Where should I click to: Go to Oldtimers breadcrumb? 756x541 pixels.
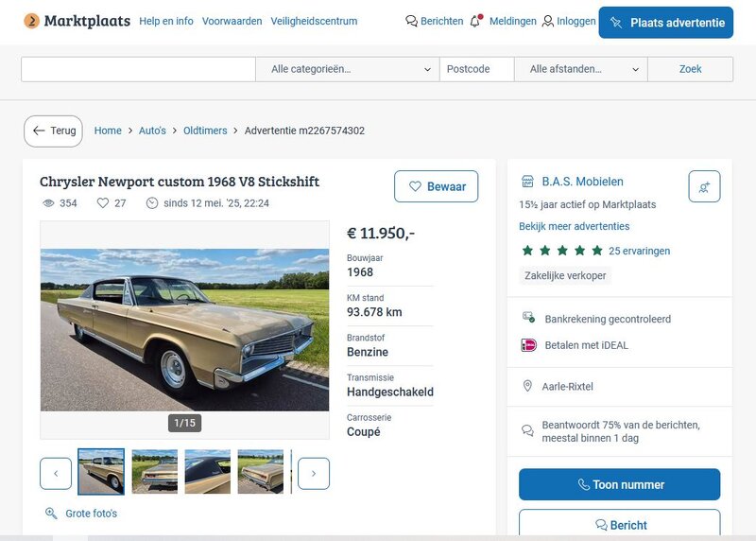[205, 131]
